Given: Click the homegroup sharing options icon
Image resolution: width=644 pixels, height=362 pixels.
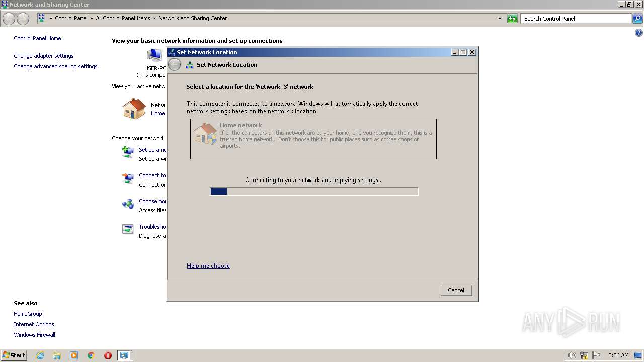Looking at the screenshot, I should (128, 204).
